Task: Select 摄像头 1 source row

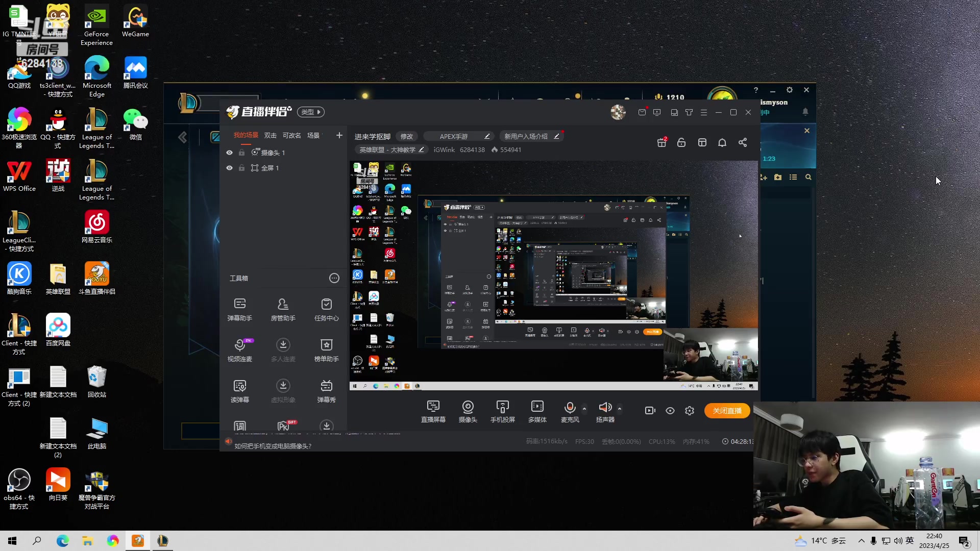Action: point(283,153)
